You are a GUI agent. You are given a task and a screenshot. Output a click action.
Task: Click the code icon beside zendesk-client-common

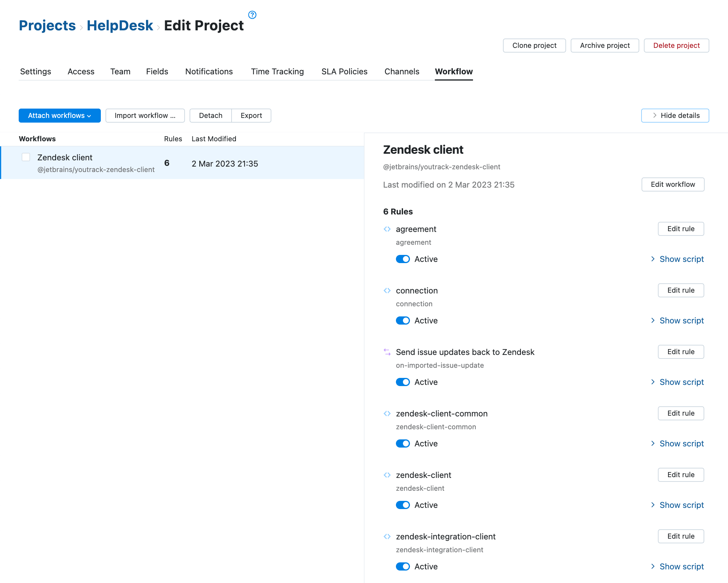387,413
